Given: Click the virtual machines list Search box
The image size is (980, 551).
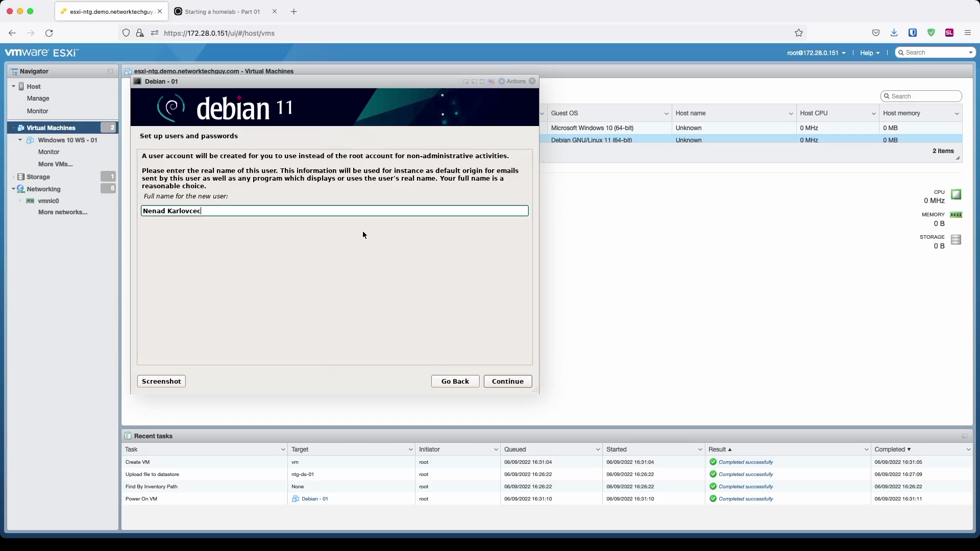Looking at the screenshot, I should pyautogui.click(x=921, y=96).
